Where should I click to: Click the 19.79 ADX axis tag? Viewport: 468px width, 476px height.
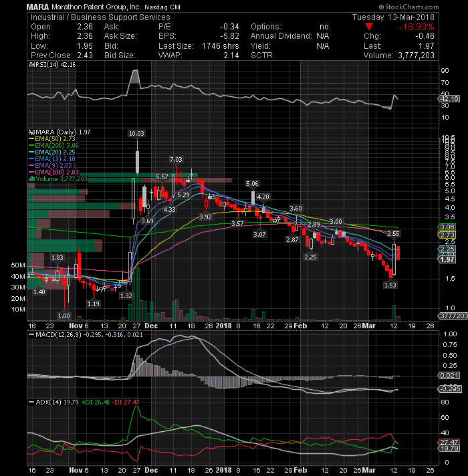coord(449,449)
